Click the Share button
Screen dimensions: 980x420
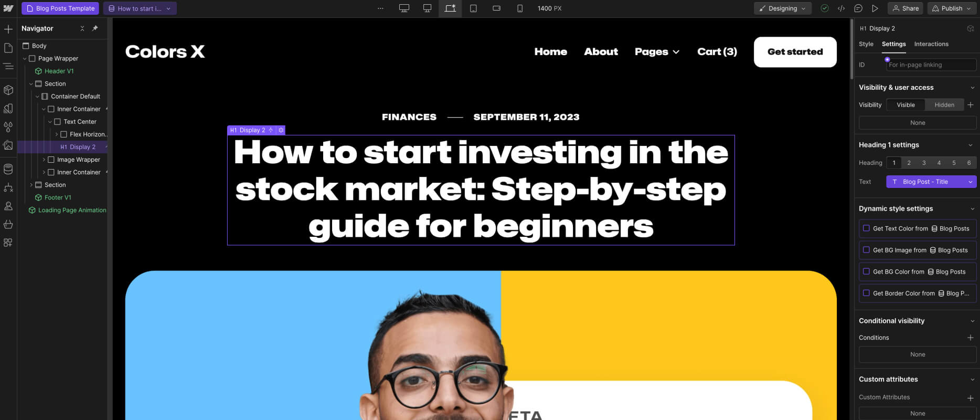pyautogui.click(x=905, y=8)
